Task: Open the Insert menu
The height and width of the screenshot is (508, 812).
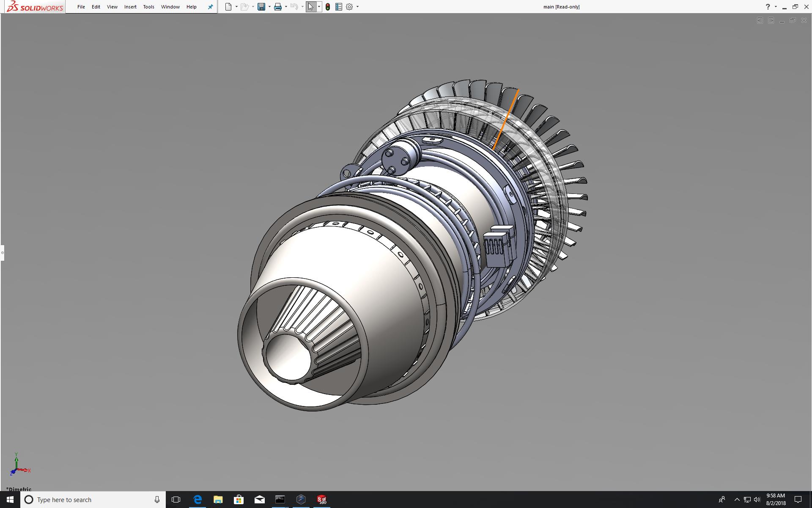Action: pos(130,7)
